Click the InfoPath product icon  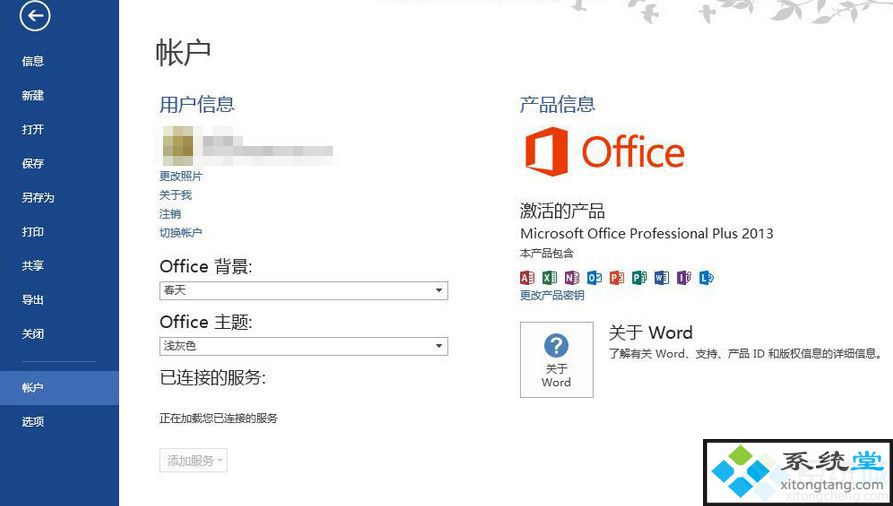pos(684,278)
